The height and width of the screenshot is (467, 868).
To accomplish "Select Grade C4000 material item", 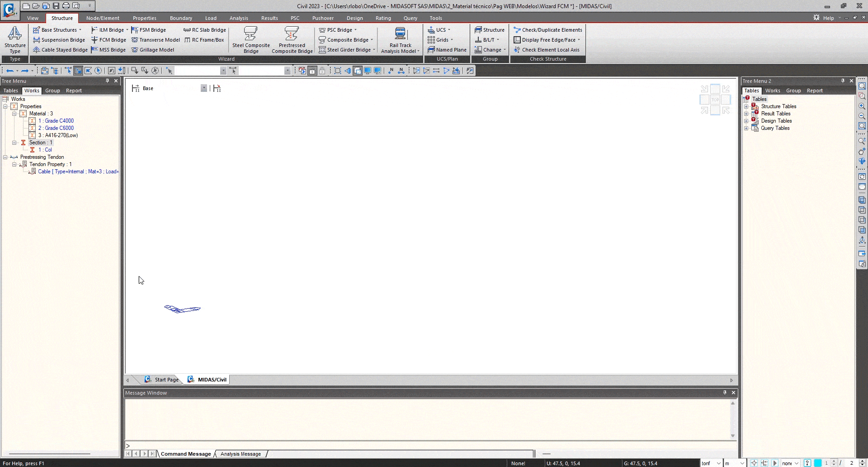I will click(x=56, y=121).
